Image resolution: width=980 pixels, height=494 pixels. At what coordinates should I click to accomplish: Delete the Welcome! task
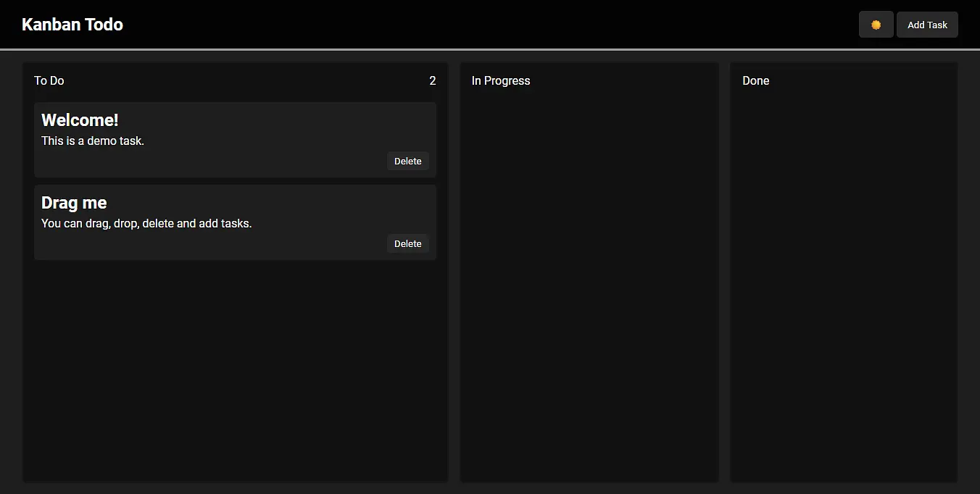pyautogui.click(x=407, y=161)
